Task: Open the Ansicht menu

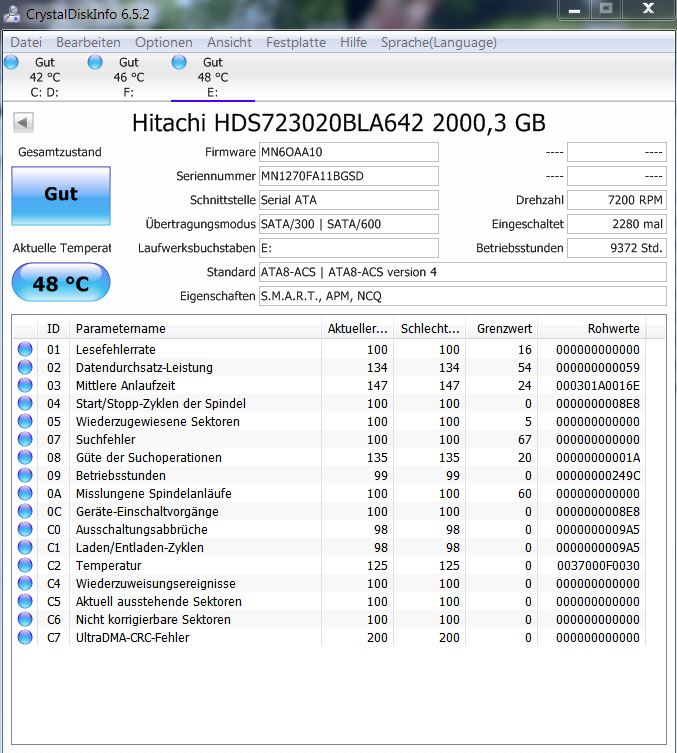Action: (229, 42)
